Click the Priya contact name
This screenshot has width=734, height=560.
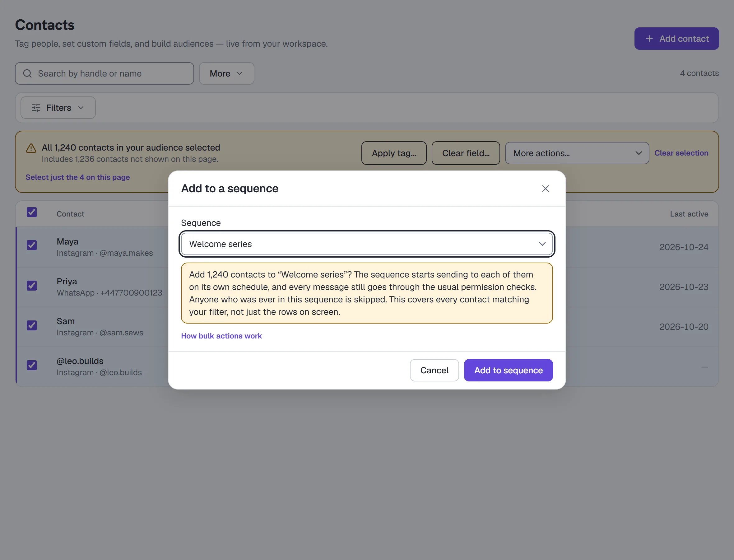(x=67, y=281)
